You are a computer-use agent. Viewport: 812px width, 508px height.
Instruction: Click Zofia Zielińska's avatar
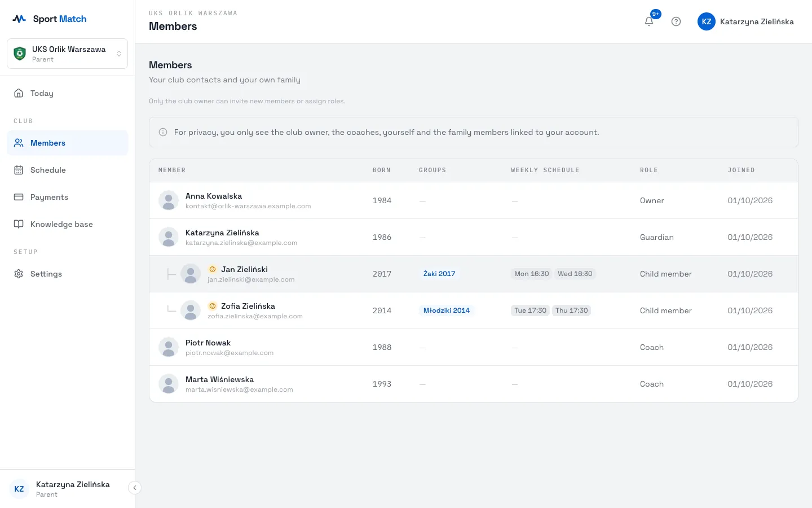(x=191, y=310)
